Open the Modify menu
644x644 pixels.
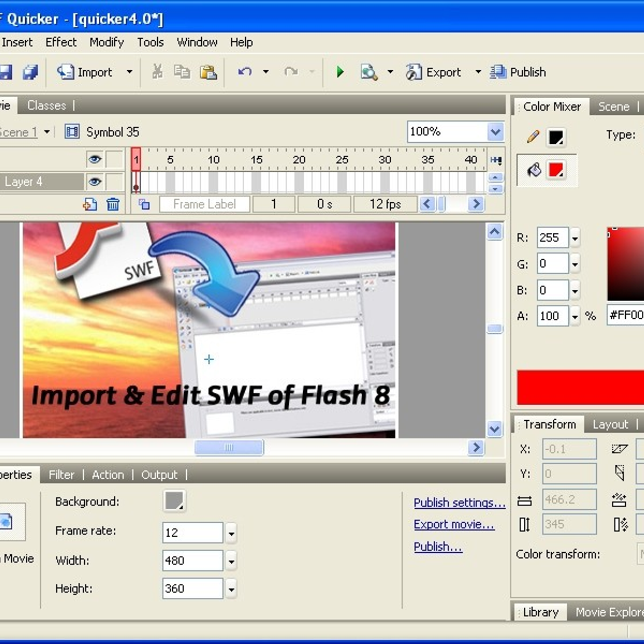(x=106, y=42)
